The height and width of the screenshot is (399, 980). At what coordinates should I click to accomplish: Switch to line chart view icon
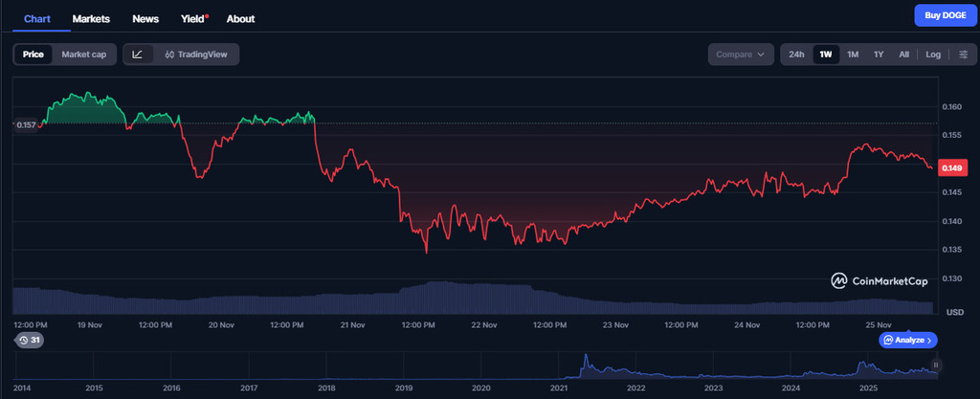[x=138, y=55]
